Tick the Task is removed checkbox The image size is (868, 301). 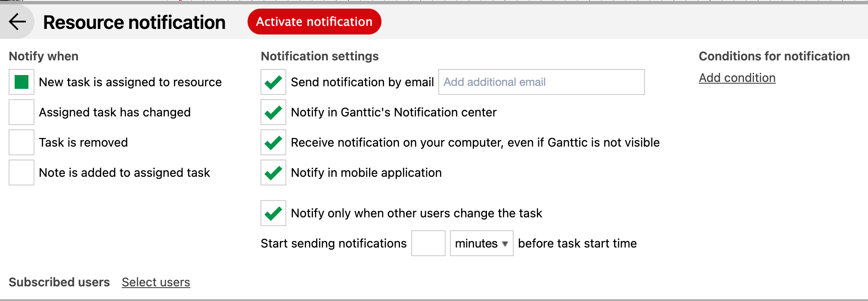point(22,142)
